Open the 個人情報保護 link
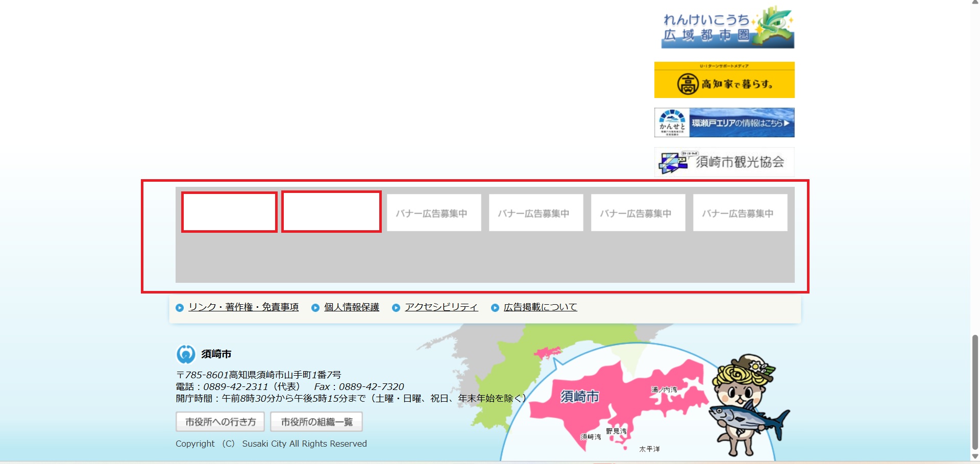 point(352,307)
